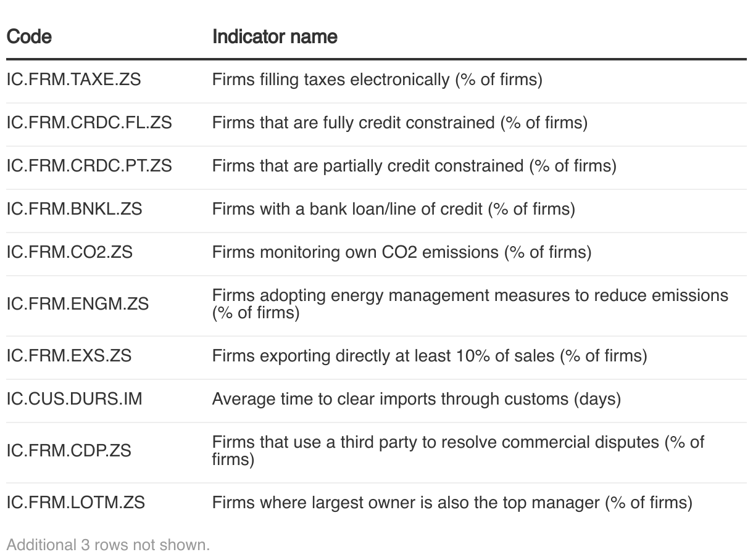Click the IC.FRM.EXS.ZS code
This screenshot has height=560, width=753.
coord(69,356)
